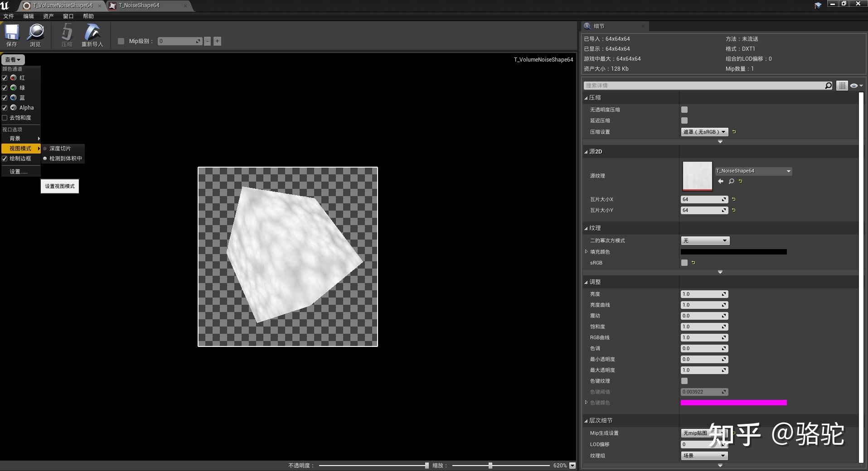Click the 重新导入 toolbar icon
This screenshot has width=868, height=471.
click(x=92, y=34)
